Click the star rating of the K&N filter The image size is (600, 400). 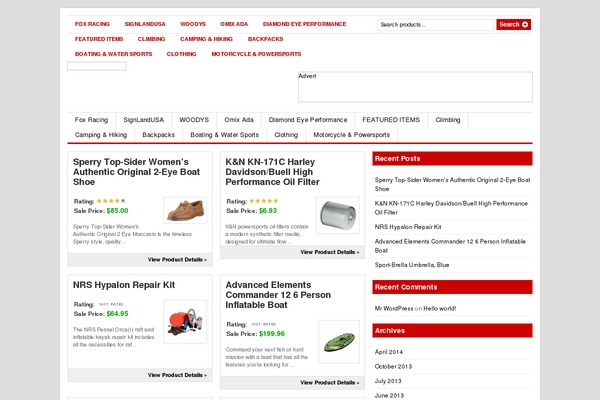tap(264, 201)
